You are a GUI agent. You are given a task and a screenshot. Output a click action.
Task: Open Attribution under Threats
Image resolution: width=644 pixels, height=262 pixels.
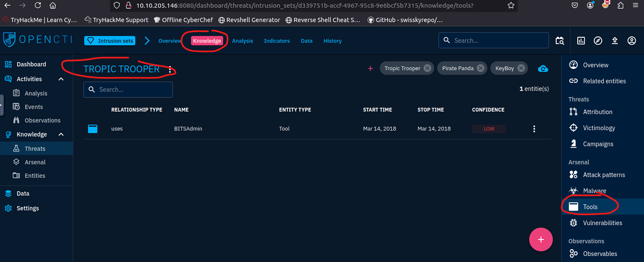point(603,112)
